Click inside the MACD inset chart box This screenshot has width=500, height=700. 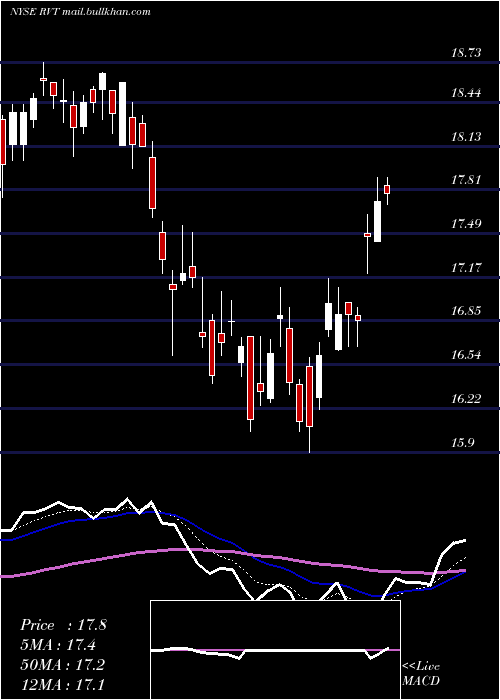[275, 650]
